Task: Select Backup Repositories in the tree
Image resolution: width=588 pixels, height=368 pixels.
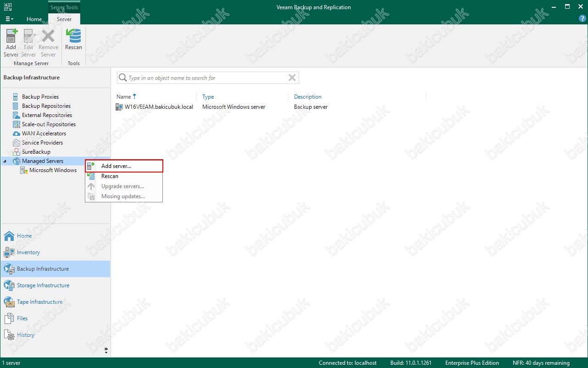Action: pyautogui.click(x=46, y=106)
